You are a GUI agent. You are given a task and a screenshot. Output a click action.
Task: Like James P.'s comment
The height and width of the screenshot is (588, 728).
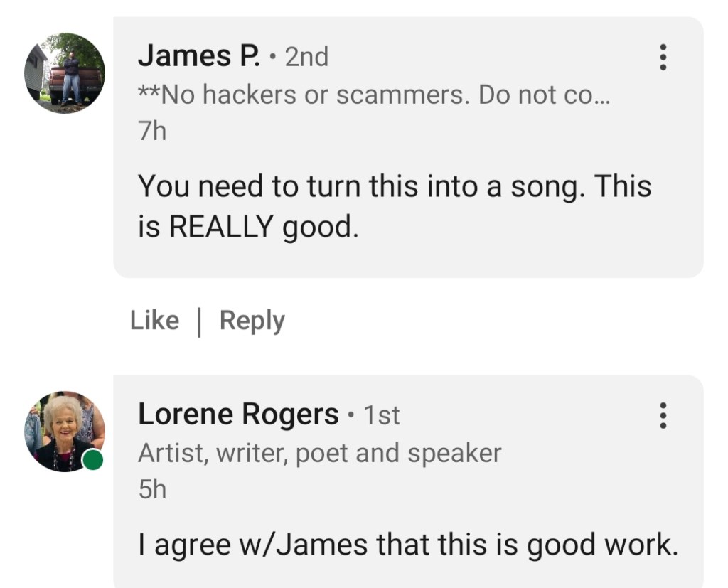(x=154, y=321)
